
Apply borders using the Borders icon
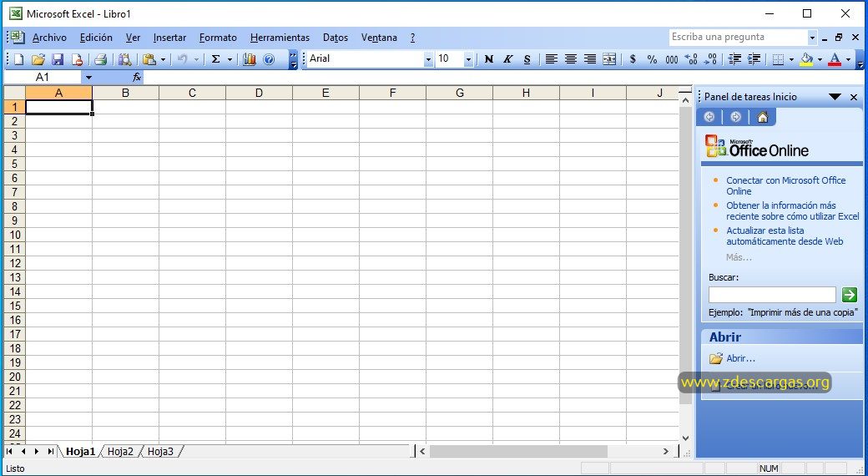point(779,59)
